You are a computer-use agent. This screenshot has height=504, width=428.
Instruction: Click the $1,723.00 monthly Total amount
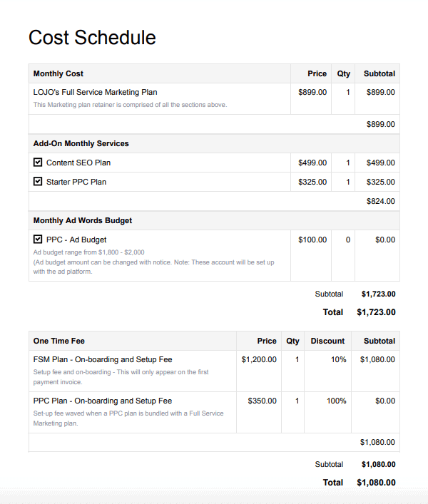pyautogui.click(x=376, y=312)
